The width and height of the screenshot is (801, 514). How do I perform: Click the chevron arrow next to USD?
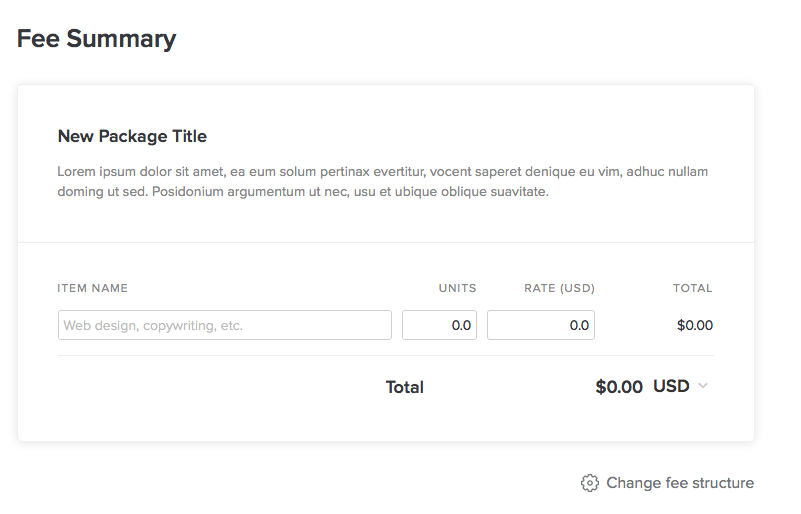(x=703, y=386)
